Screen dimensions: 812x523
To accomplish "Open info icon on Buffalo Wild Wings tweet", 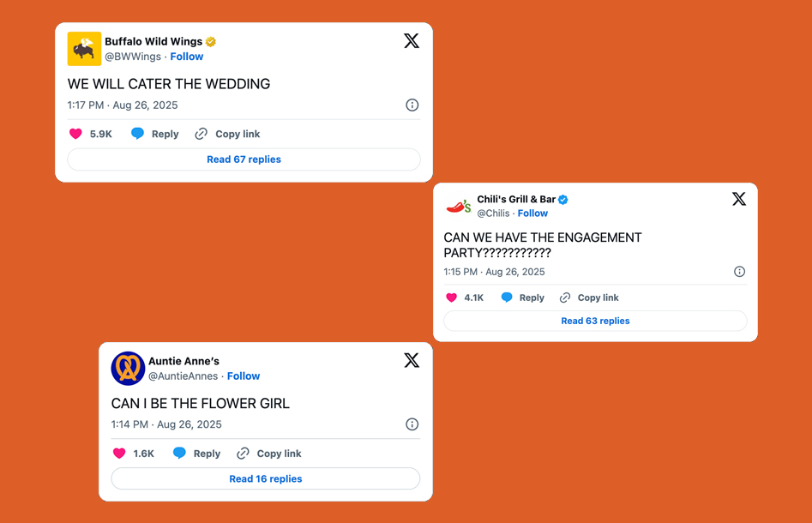I will [412, 105].
